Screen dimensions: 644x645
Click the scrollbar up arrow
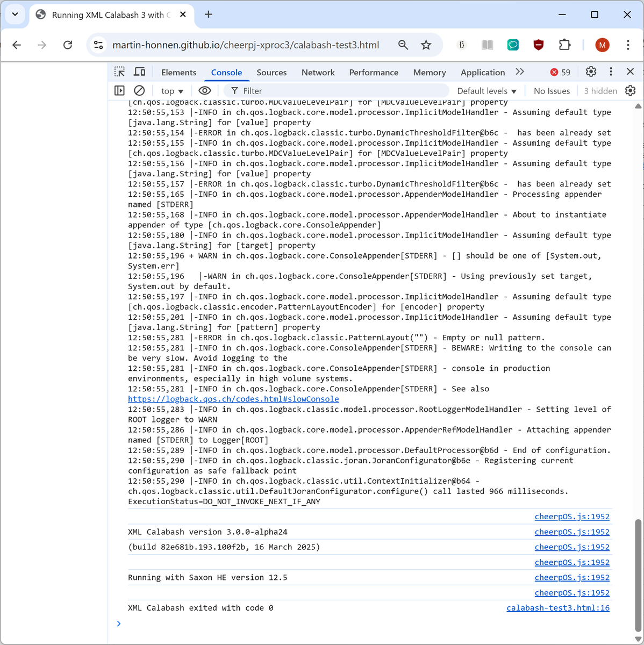tap(638, 106)
